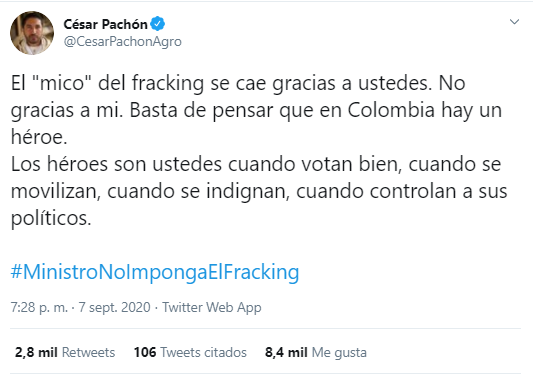Click the final word "políticos."
This screenshot has width=533, height=378.
[51, 219]
